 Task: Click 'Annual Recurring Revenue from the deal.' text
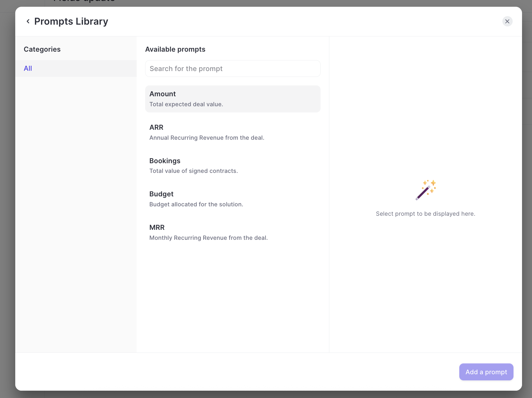coord(207,138)
